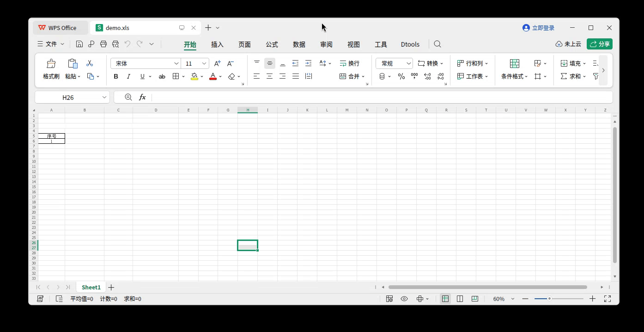This screenshot has width=644, height=332.
Task: Open the Insert (插入) ribbon tab
Action: point(217,44)
